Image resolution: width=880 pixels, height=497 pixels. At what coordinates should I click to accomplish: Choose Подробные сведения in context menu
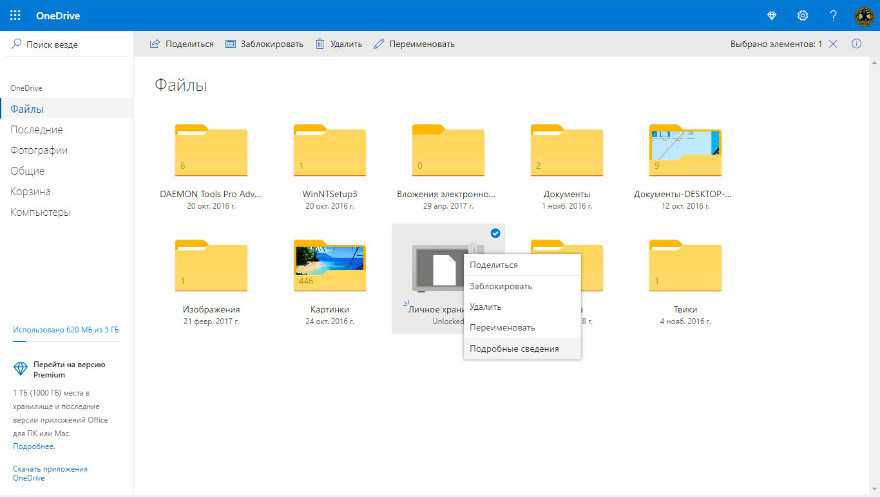514,348
